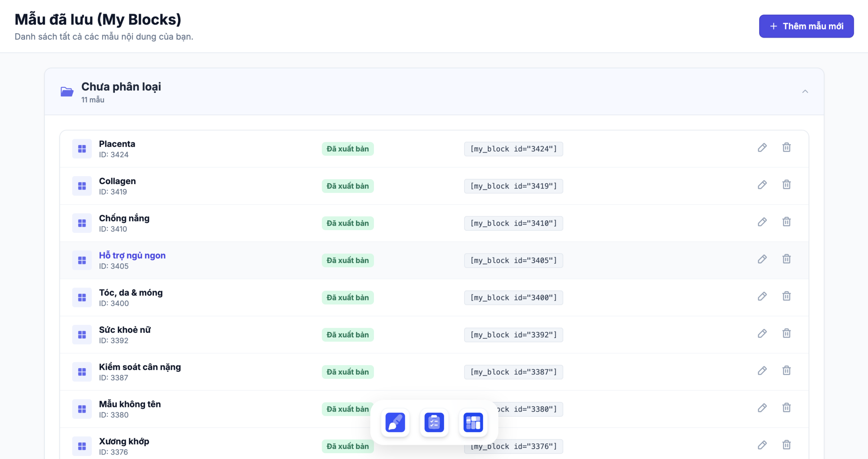Click the Collagen block grid icon

coord(82,186)
